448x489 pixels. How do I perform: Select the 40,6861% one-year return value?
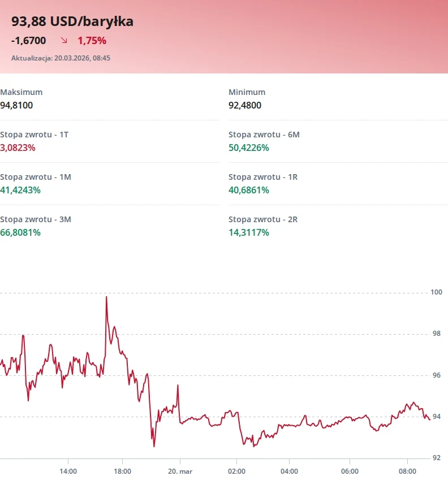tap(249, 190)
